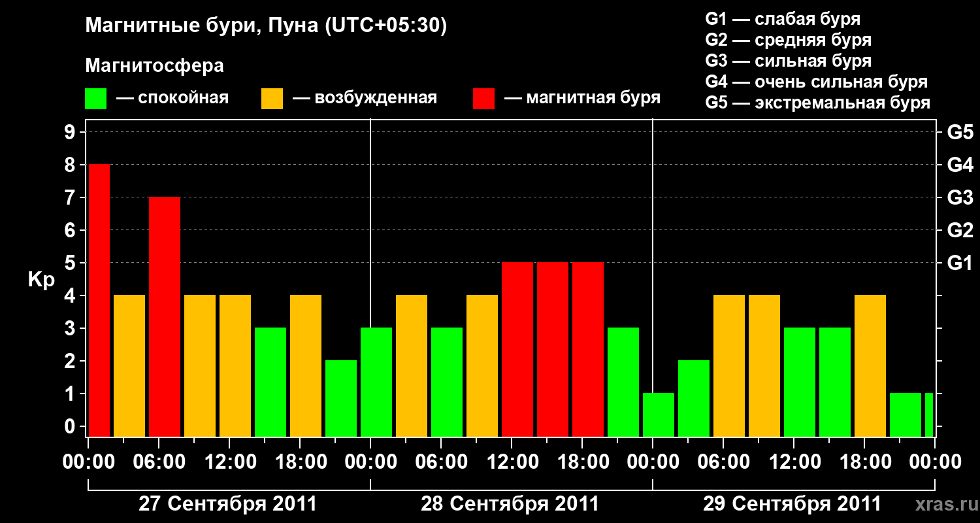Screen dimensions: 980x523
Task: Click the red magnetic storm legend swatch
Action: click(483, 99)
